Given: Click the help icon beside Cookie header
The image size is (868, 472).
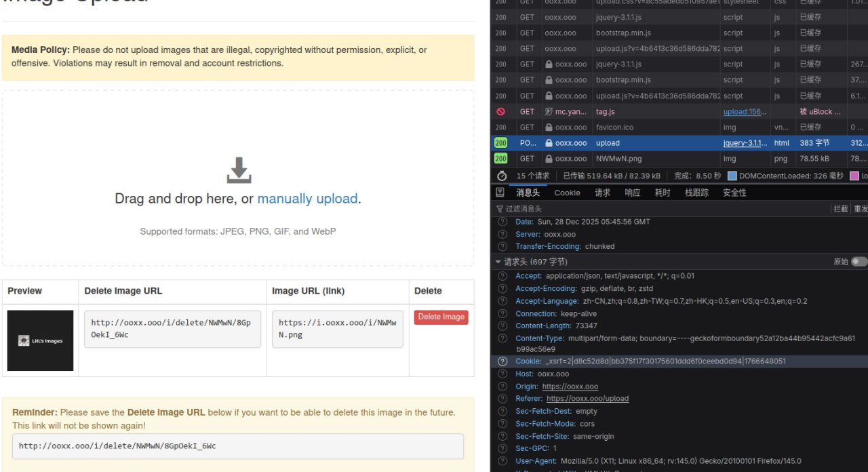Looking at the screenshot, I should (502, 361).
